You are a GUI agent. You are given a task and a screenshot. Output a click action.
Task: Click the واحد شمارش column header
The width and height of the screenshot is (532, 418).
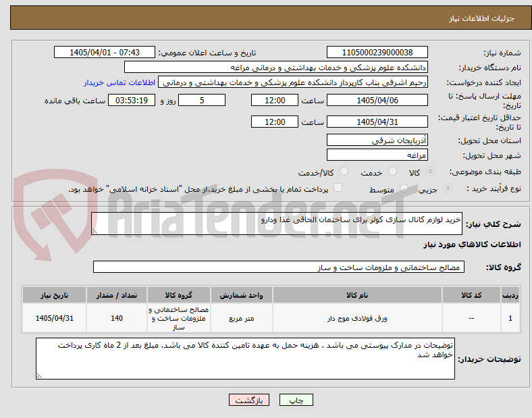(x=241, y=295)
